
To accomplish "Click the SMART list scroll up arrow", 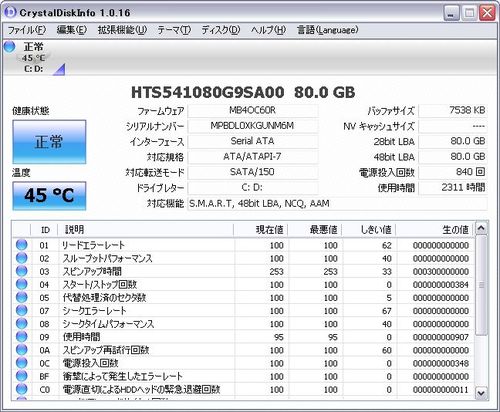I will pos(481,228).
